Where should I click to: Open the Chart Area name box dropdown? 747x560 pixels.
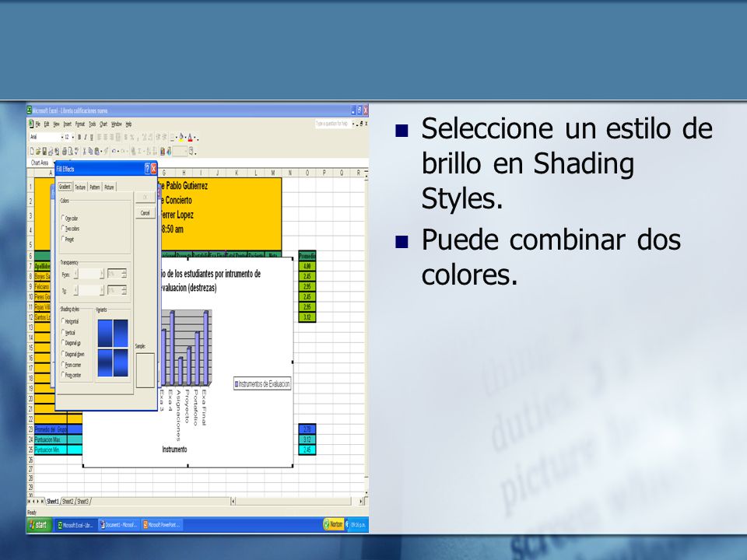(x=54, y=163)
